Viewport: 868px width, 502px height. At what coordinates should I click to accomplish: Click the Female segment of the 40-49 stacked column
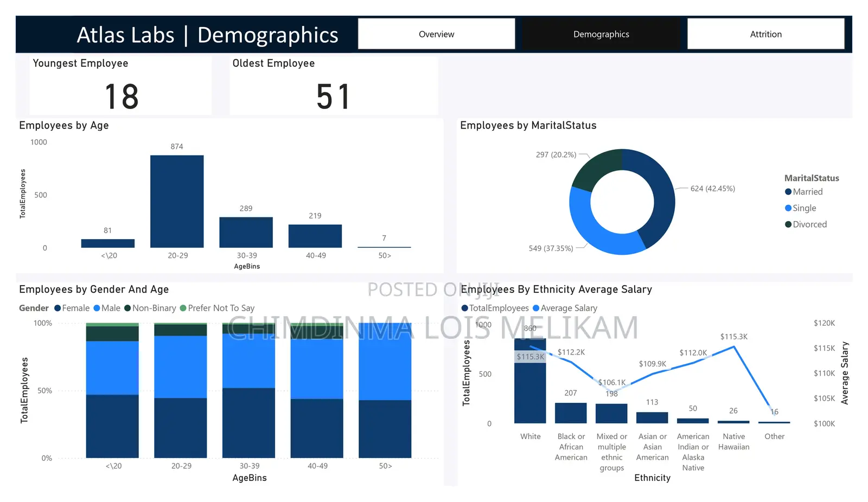[x=317, y=428]
